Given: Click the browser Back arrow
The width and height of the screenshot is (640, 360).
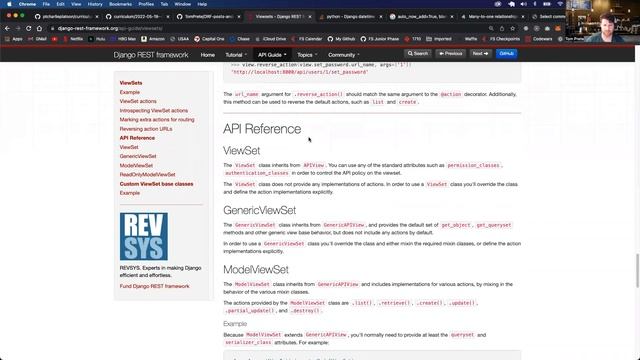Looking at the screenshot, I should (x=7, y=29).
